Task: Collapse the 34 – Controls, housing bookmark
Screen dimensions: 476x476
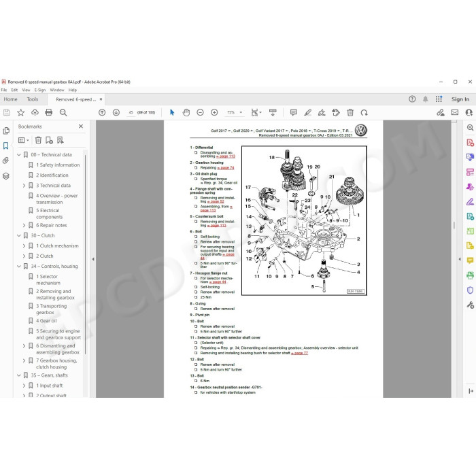Action: click(x=19, y=267)
